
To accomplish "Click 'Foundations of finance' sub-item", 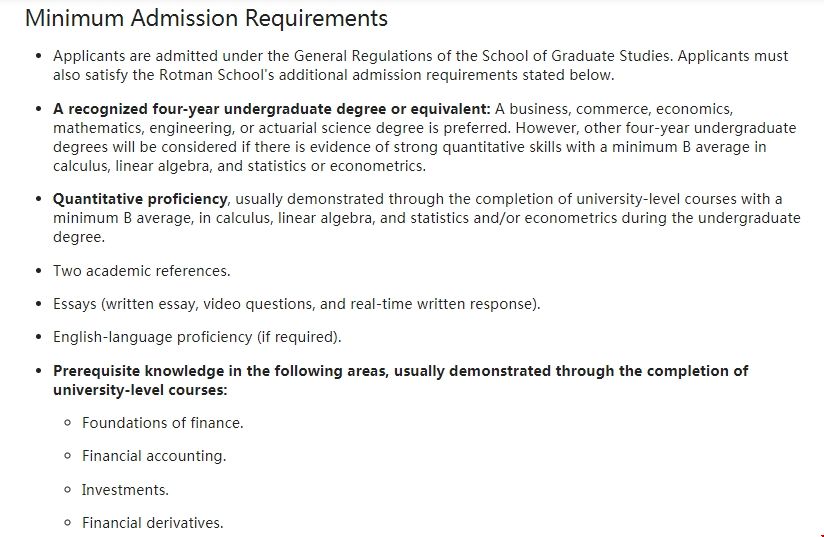I will click(162, 423).
